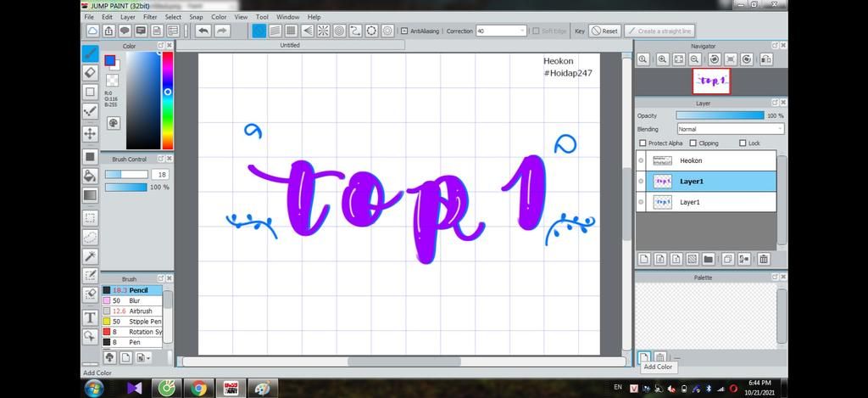Click the Undo arrow in toolbar
Viewport: 868px width, 398px height.
tap(203, 31)
